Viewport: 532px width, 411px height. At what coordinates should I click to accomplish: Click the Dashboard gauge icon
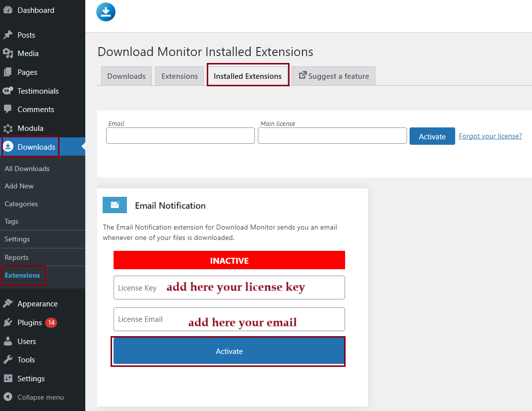(8, 10)
